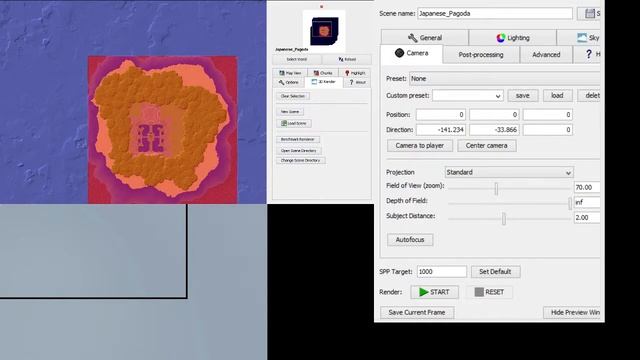Open the Lighting tab with color wheel
Screen dimensions: 640x360
(x=513, y=38)
